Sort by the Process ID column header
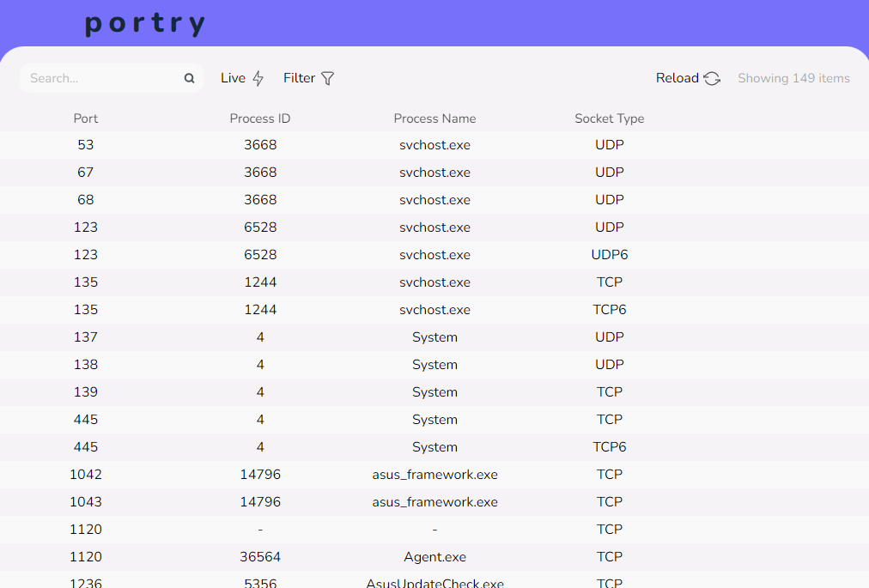The image size is (869, 588). 260,118
